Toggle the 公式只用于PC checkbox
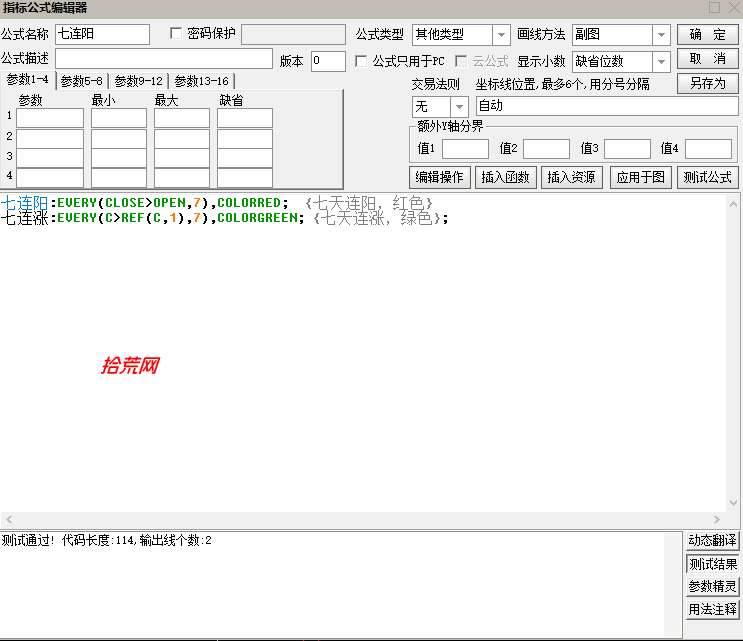The image size is (743, 641). [x=361, y=61]
